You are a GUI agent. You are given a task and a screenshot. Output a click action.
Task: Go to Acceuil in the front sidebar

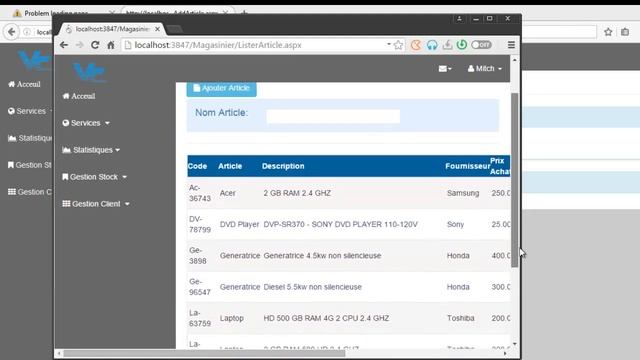click(x=79, y=96)
